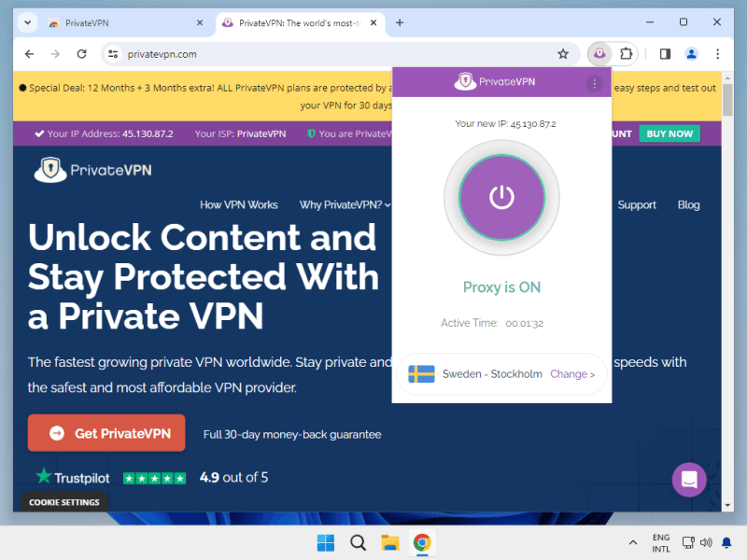Reload the page

(x=81, y=54)
